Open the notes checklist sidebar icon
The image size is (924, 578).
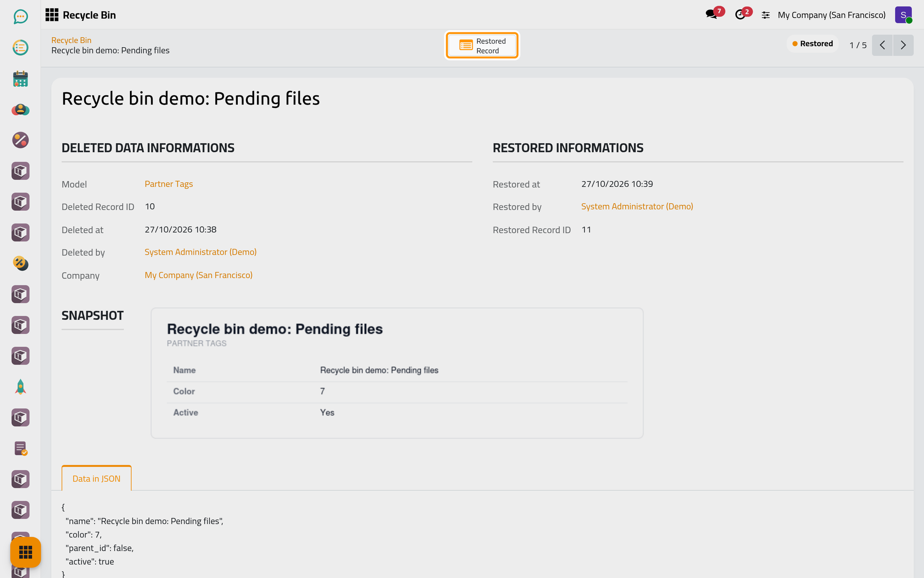point(20,448)
